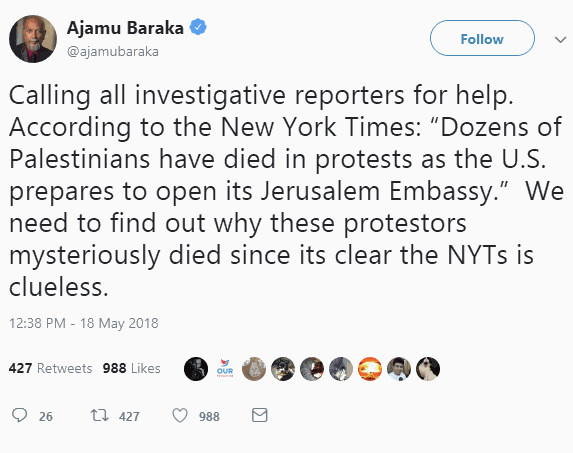View the 427 Retweets list
Screen dimensions: 573x453
(x=50, y=368)
